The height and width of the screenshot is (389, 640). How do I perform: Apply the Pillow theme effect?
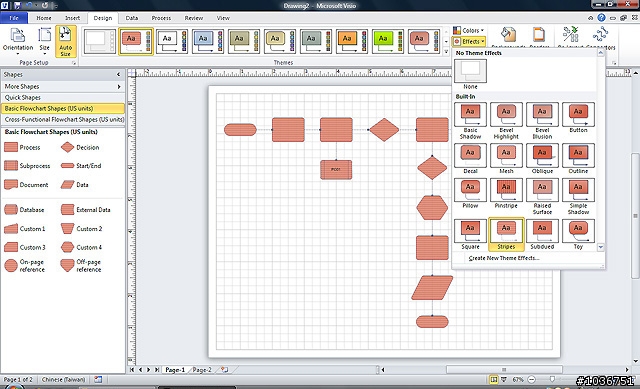470,193
